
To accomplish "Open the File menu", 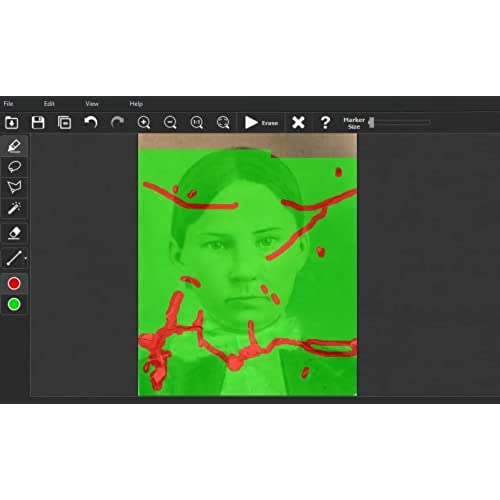I will tap(8, 104).
